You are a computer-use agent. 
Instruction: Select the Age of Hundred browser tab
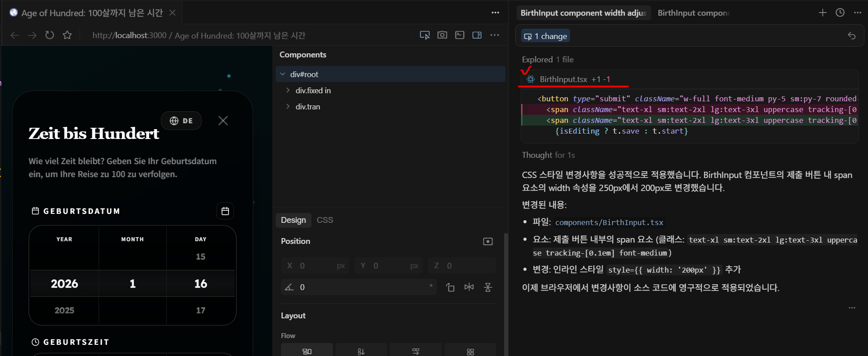click(91, 13)
